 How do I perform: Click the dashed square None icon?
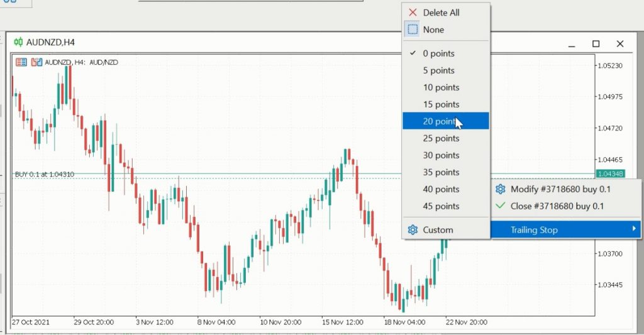pyautogui.click(x=413, y=30)
